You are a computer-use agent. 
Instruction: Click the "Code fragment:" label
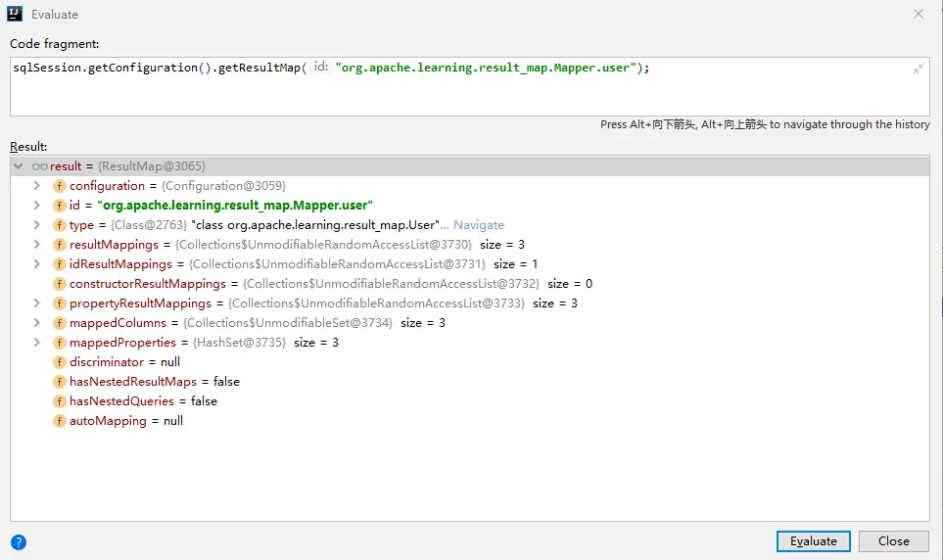(54, 44)
